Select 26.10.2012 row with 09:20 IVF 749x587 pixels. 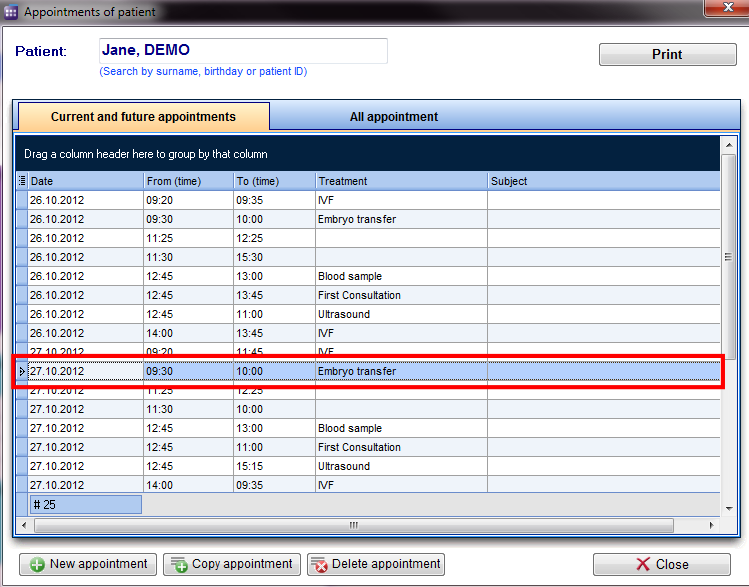[x=368, y=200]
